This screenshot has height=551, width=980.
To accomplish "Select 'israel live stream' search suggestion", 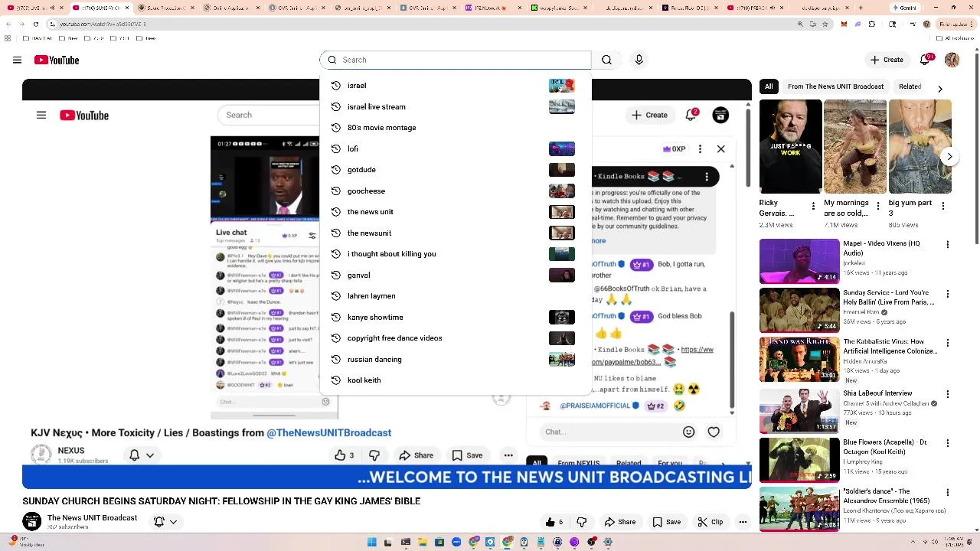I will [456, 106].
